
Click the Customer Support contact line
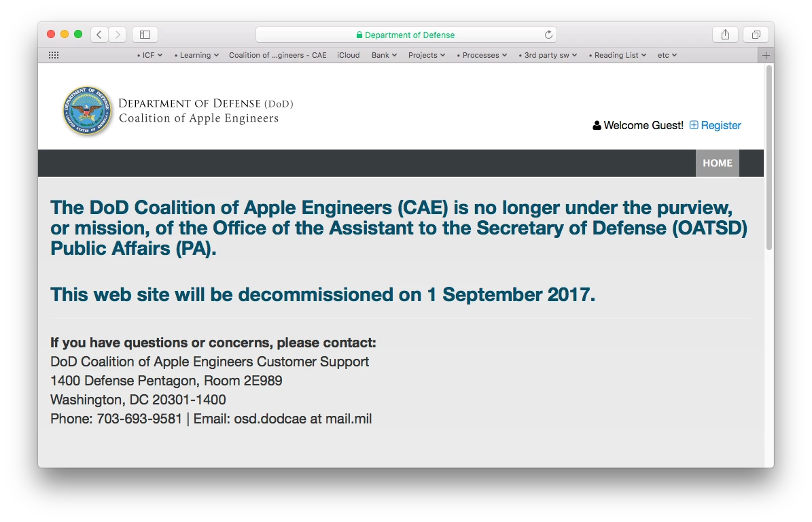pos(210,362)
